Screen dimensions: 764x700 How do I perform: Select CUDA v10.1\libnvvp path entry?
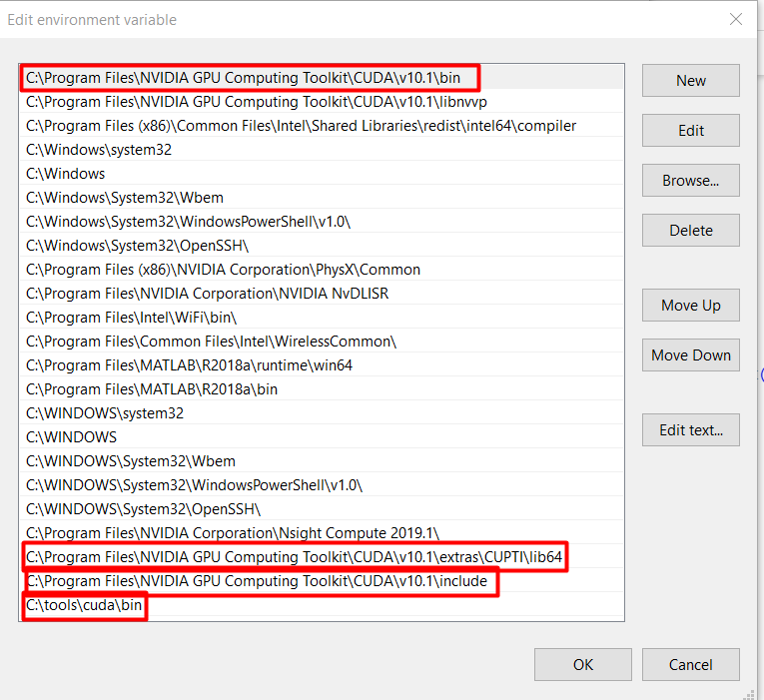(x=322, y=101)
